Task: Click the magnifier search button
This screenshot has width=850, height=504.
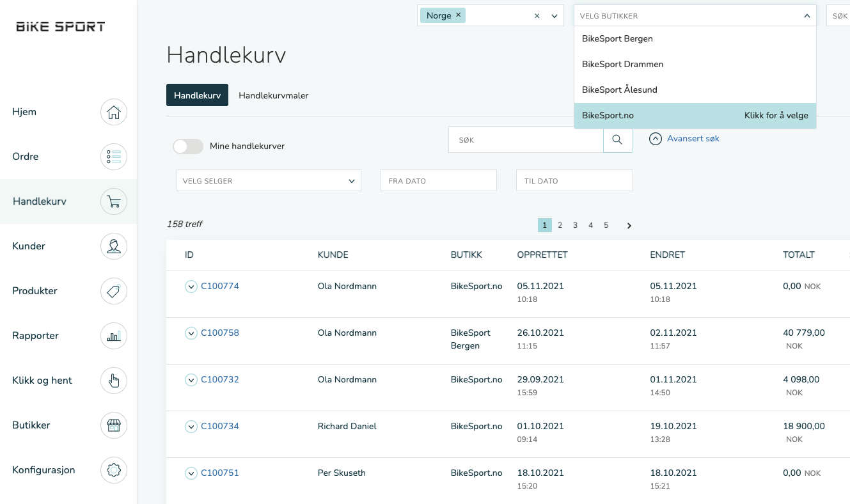Action: point(618,139)
